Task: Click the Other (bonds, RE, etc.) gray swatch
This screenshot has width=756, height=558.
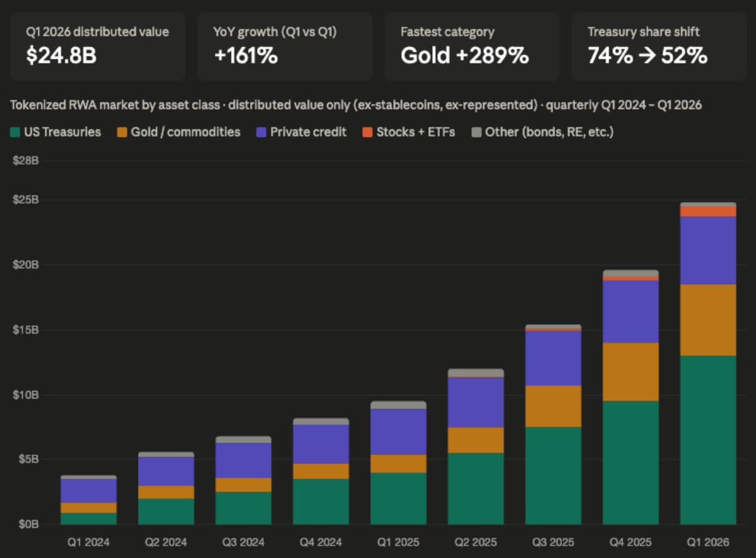Action: click(476, 132)
